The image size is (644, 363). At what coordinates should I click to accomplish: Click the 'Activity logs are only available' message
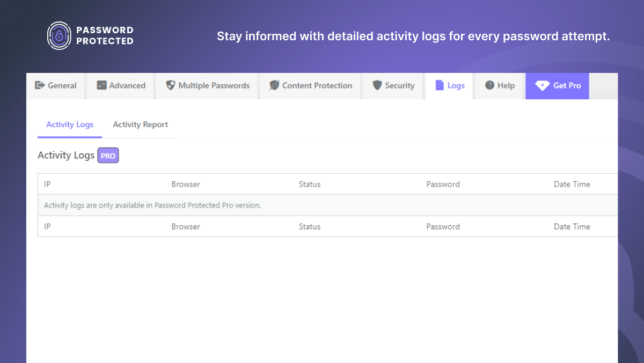tap(152, 205)
